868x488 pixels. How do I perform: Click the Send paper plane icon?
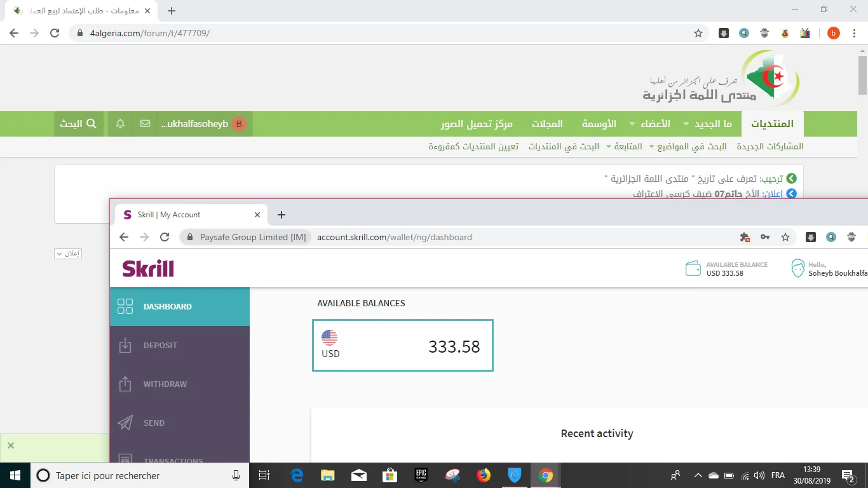125,423
